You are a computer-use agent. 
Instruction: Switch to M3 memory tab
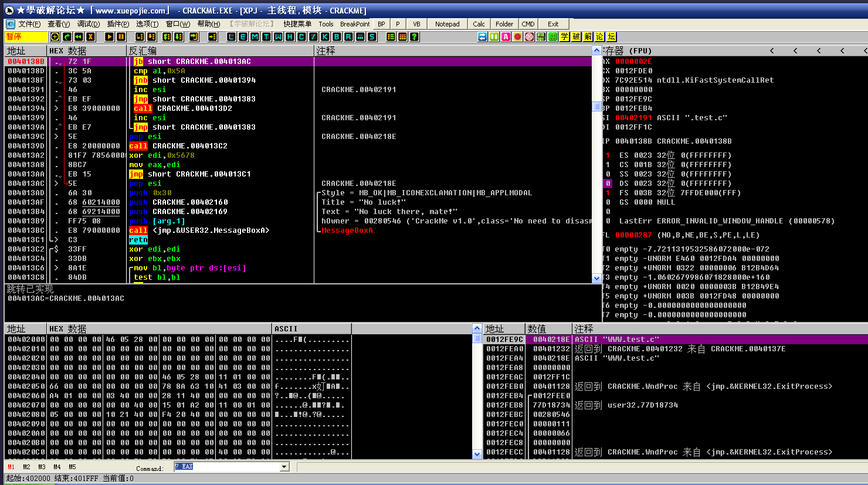click(x=42, y=467)
